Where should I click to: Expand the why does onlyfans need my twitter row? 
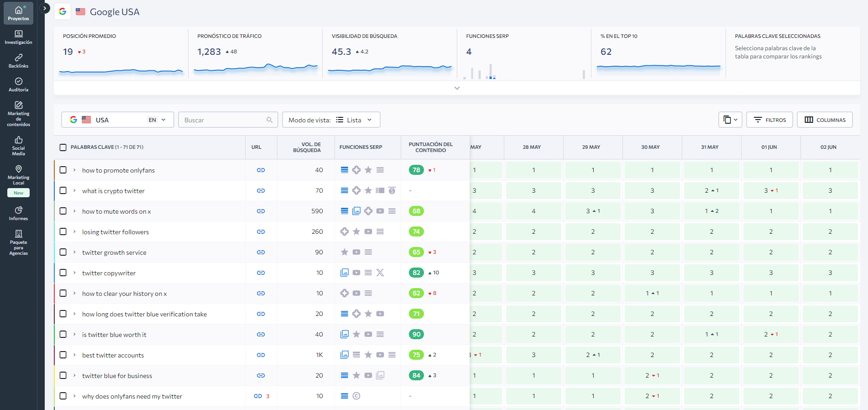tap(74, 396)
